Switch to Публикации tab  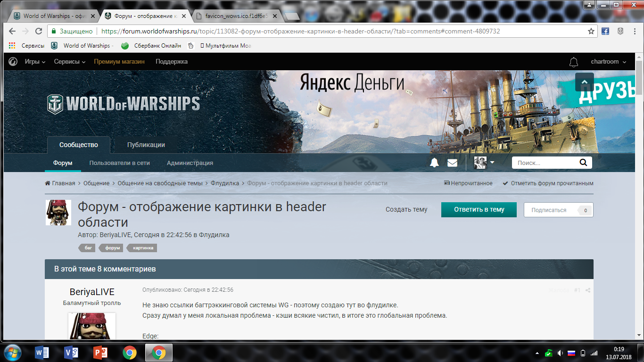(x=146, y=145)
